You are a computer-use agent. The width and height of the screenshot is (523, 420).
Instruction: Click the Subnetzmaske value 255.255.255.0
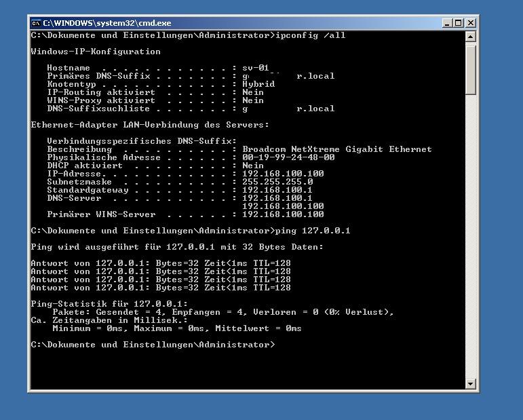[x=277, y=182]
